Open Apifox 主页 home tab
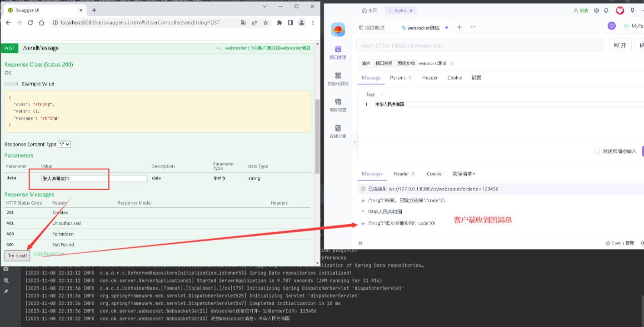644x327 pixels. [369, 10]
